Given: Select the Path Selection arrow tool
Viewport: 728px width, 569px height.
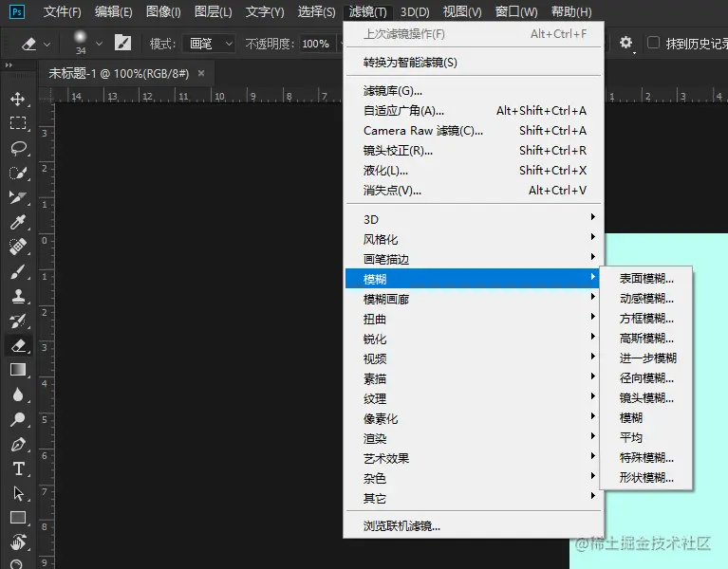Looking at the screenshot, I should (x=18, y=493).
